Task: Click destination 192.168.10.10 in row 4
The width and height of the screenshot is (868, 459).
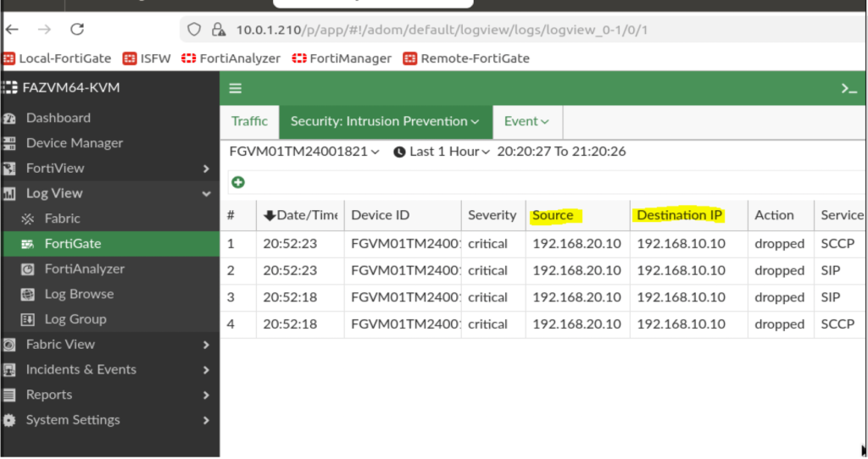Action: click(681, 324)
